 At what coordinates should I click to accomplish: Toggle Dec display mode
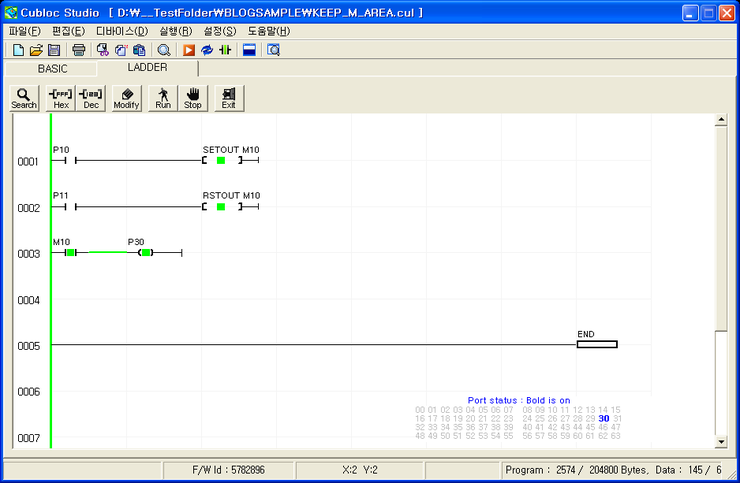(x=91, y=98)
